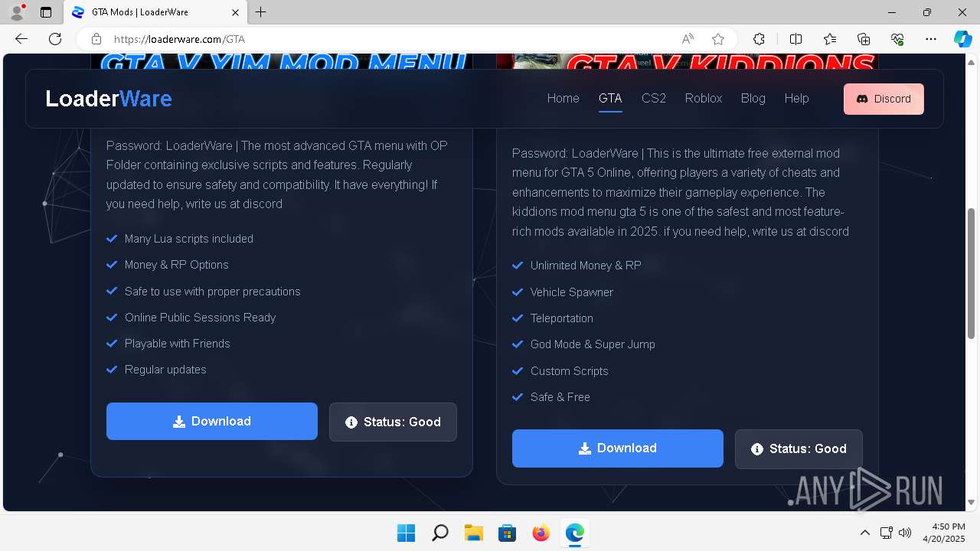The width and height of the screenshot is (980, 551).
Task: Open the CS2 nav link
Action: 654,98
